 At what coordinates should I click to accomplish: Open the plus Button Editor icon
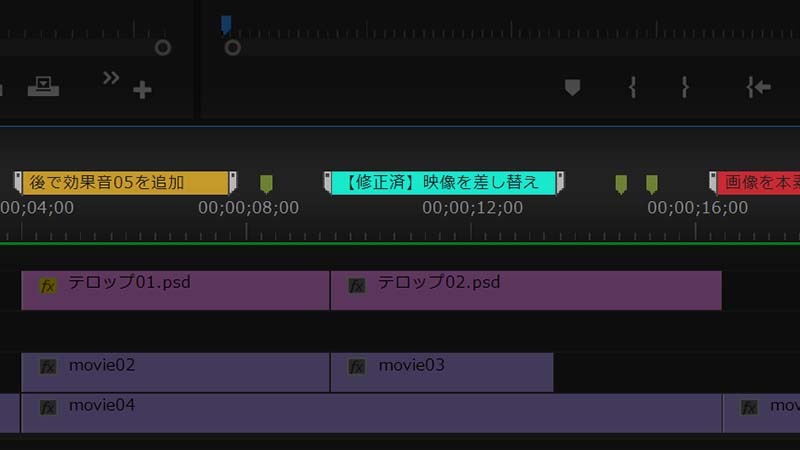tap(142, 90)
